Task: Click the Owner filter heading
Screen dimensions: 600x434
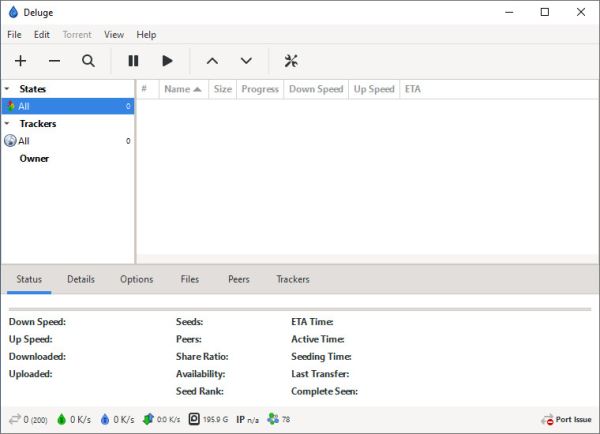Action: click(x=34, y=158)
